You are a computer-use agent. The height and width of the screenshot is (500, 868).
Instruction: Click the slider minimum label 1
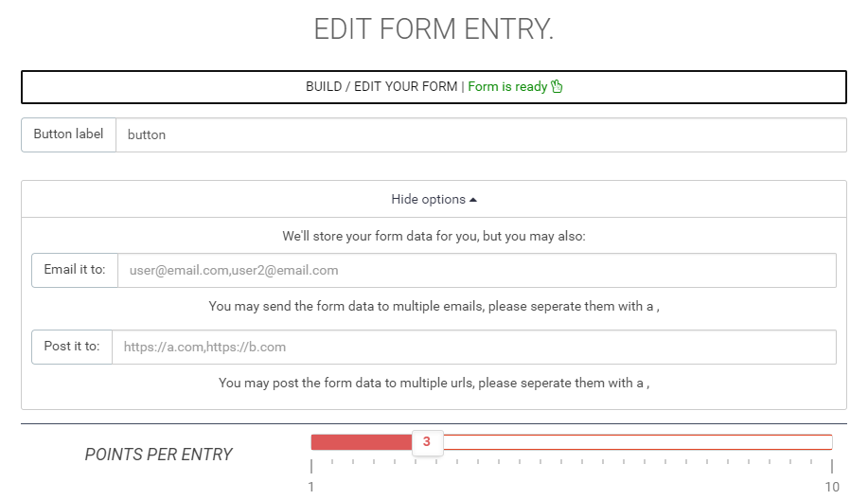coord(311,487)
